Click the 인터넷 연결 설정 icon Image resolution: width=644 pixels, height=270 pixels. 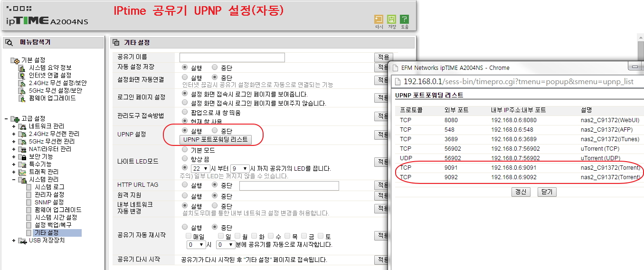coord(22,75)
